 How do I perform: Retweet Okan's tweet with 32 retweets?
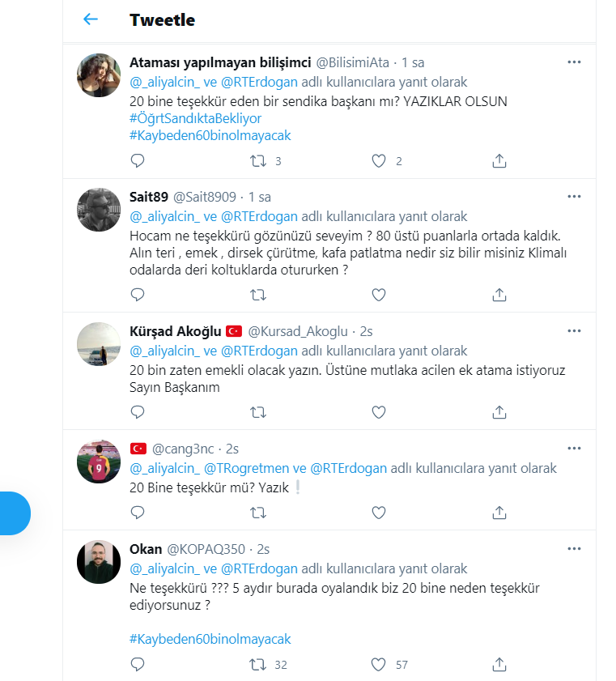[258, 665]
